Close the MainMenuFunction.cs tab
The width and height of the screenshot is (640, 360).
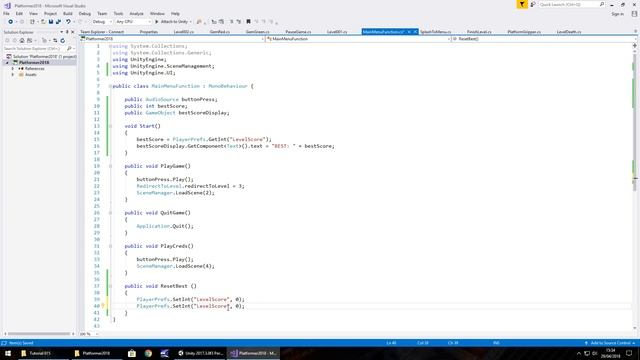(x=416, y=32)
